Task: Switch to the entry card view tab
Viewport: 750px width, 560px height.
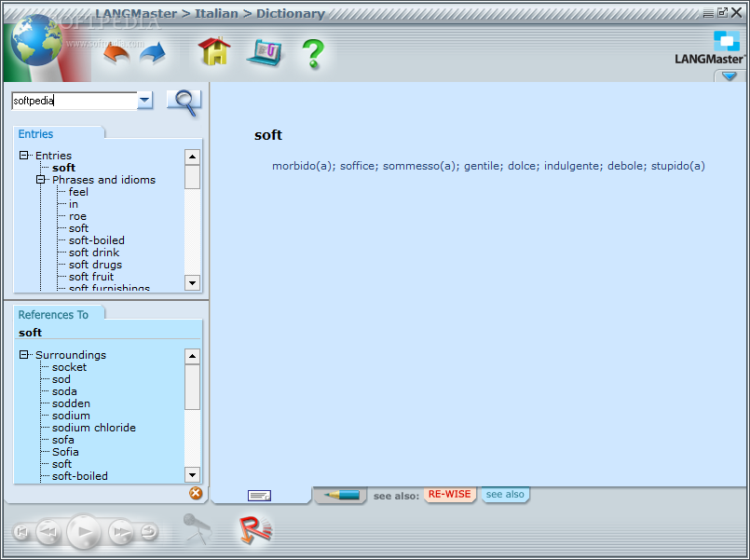Action: [x=259, y=496]
